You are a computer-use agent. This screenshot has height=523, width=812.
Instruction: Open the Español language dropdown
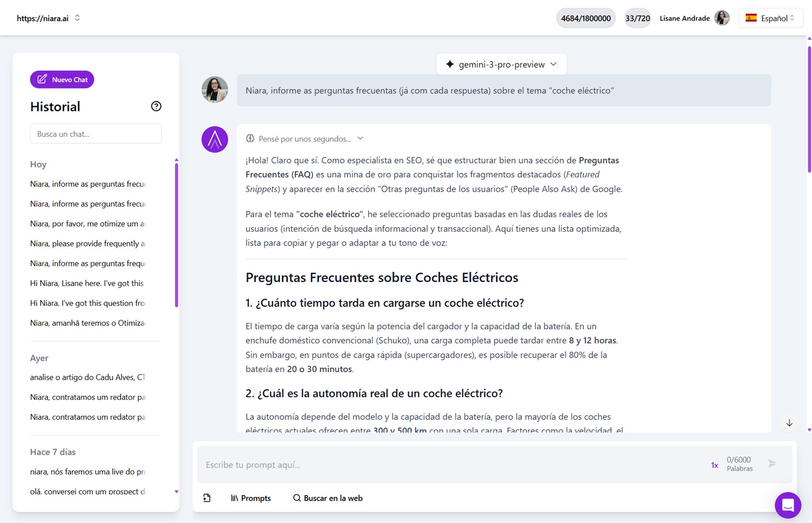tap(771, 17)
